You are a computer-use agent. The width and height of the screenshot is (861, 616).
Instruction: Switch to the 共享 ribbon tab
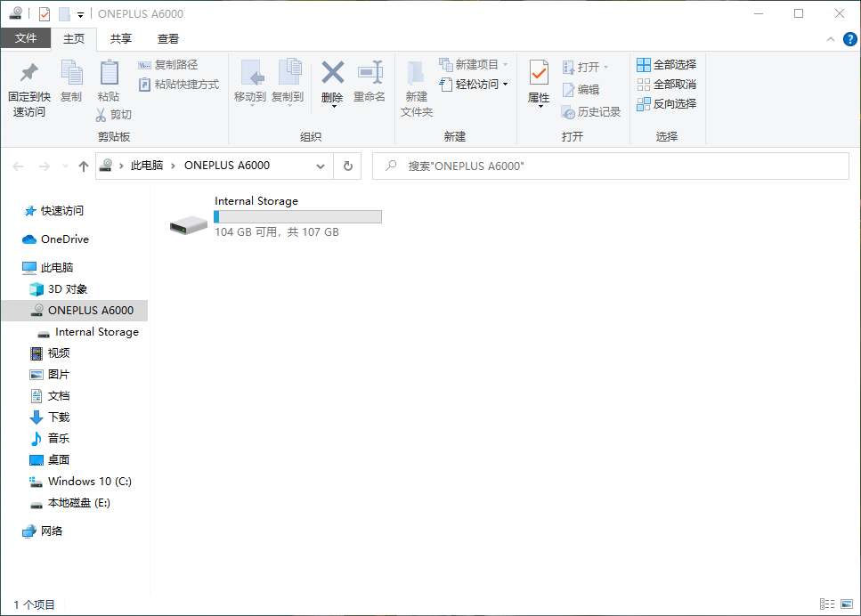point(121,39)
